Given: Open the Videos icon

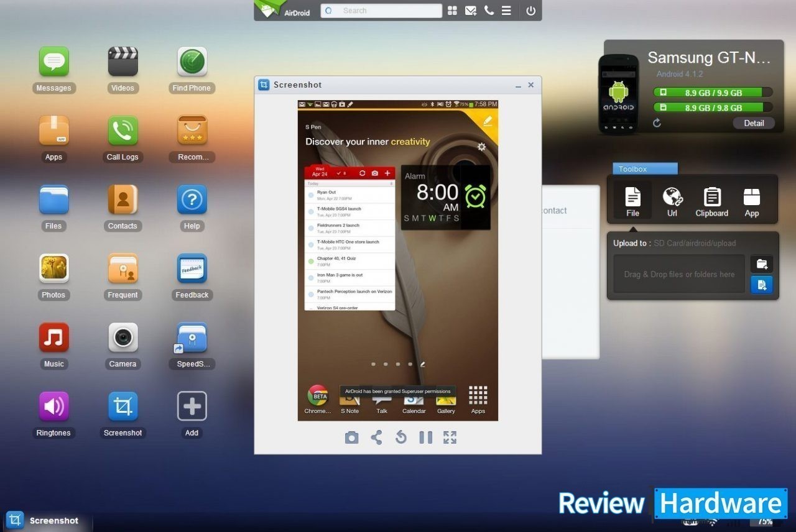Looking at the screenshot, I should pos(123,62).
